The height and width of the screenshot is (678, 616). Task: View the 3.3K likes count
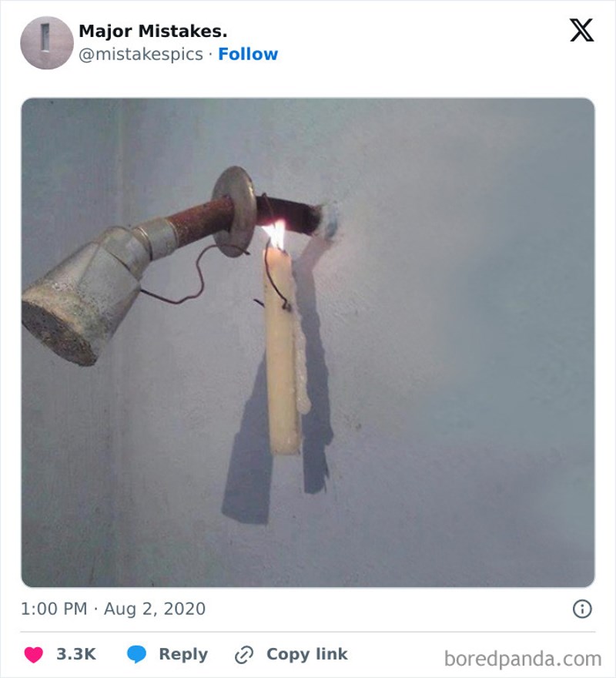[x=76, y=654]
